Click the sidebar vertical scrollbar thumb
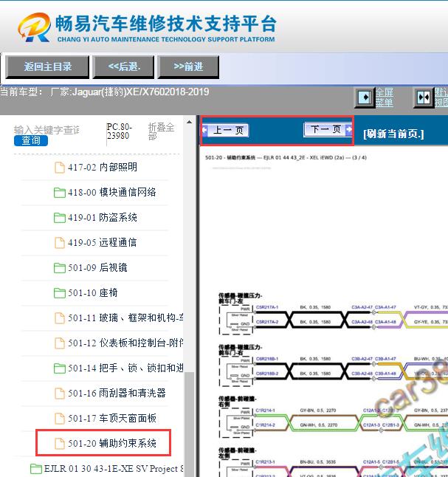 tap(189, 425)
